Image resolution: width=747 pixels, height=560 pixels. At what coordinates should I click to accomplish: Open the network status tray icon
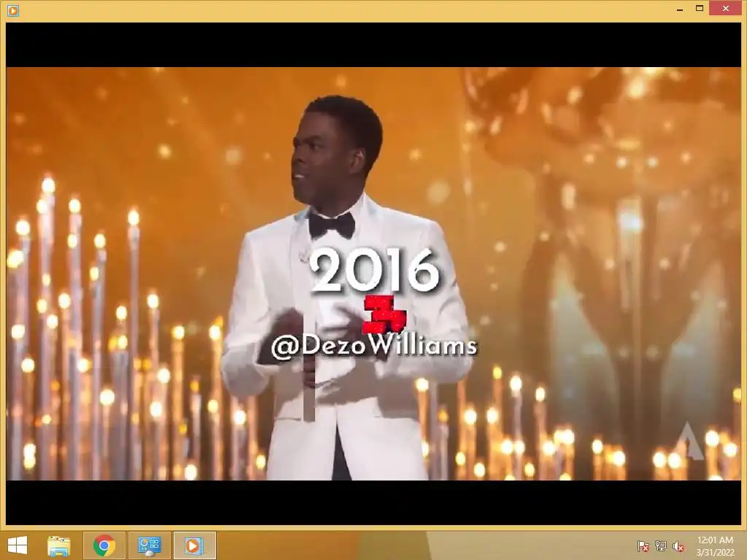coord(661,545)
